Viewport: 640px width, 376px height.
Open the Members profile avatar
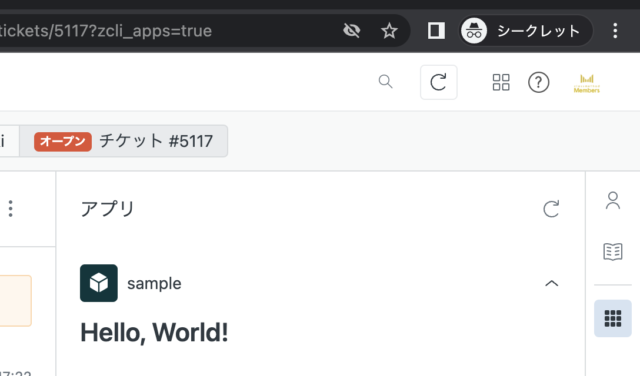click(587, 84)
